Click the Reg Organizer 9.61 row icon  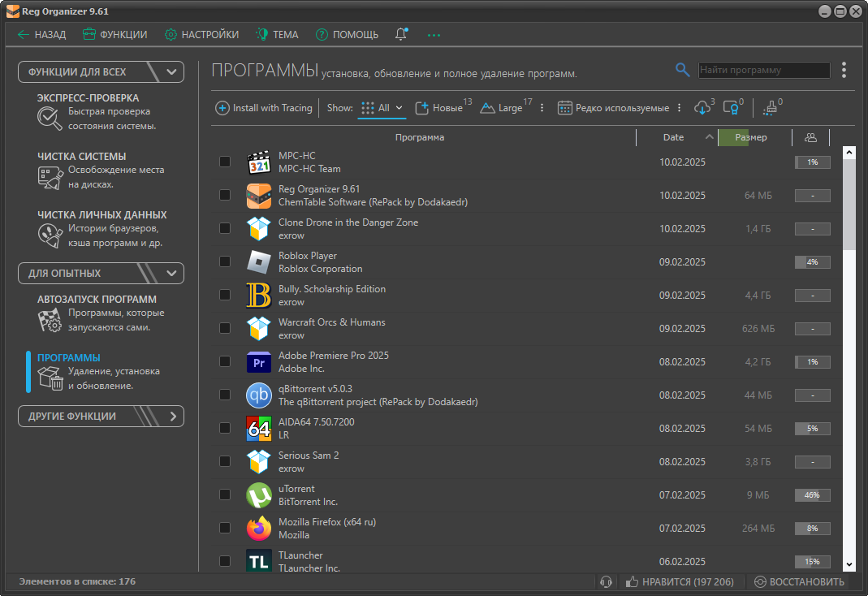(x=258, y=196)
